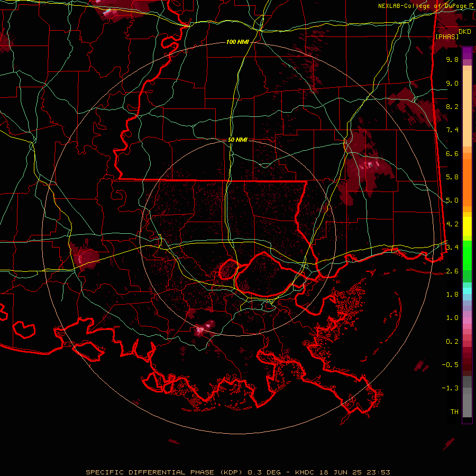
Task: Click the 1.0 legend value
Action: [x=452, y=317]
